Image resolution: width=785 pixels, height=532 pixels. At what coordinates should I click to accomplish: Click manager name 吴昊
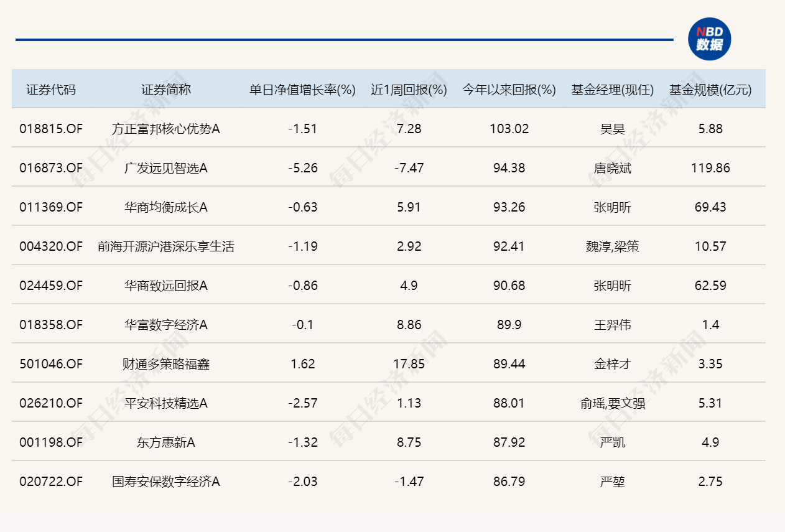tap(613, 129)
